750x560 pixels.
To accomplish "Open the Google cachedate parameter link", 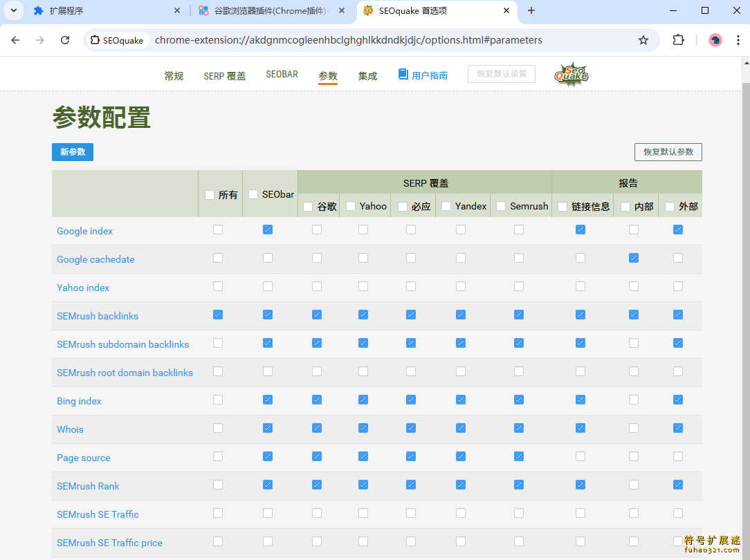I will (95, 259).
